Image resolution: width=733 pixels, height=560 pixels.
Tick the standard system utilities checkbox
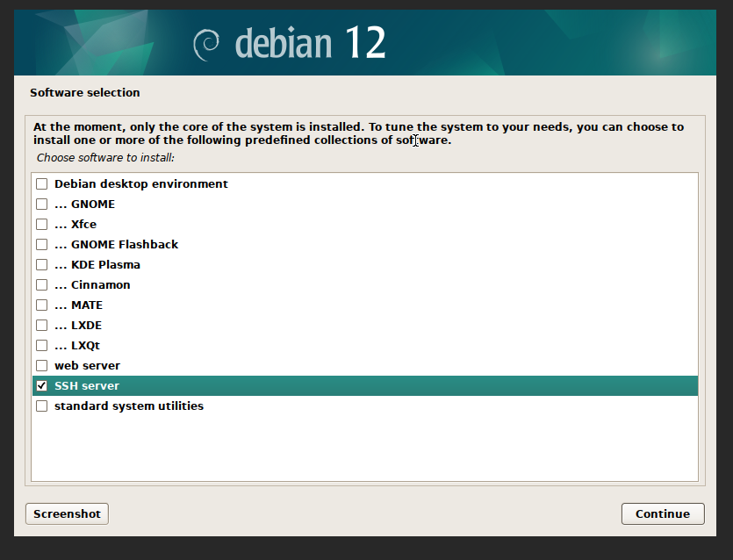[x=41, y=406]
